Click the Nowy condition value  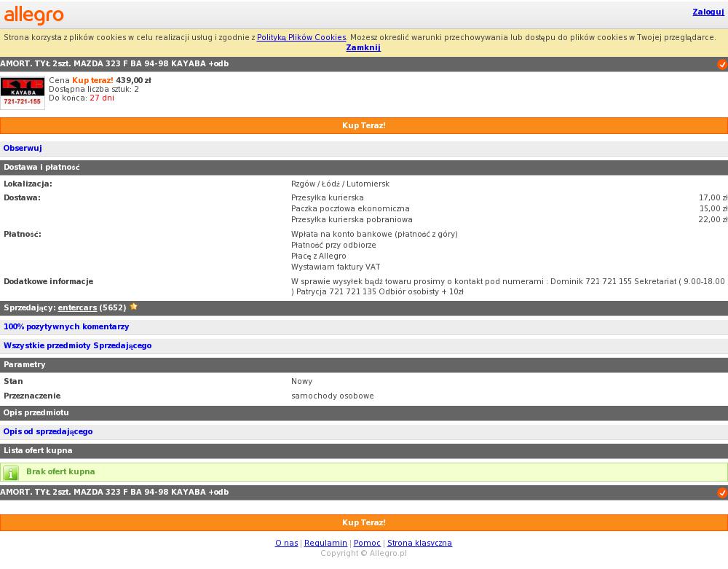coord(302,381)
